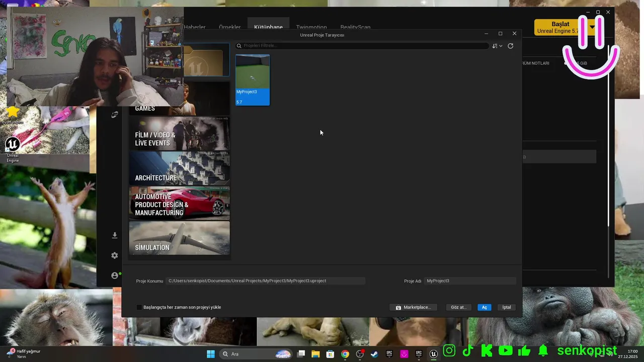644x362 pixels.
Task: Open Google Chrome from the taskbar
Action: pos(345,354)
